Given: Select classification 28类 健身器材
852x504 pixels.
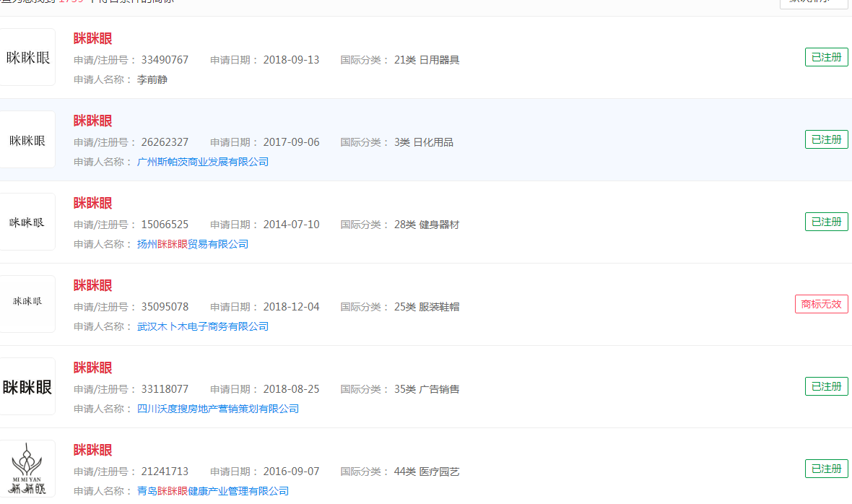Looking at the screenshot, I should click(x=427, y=225).
